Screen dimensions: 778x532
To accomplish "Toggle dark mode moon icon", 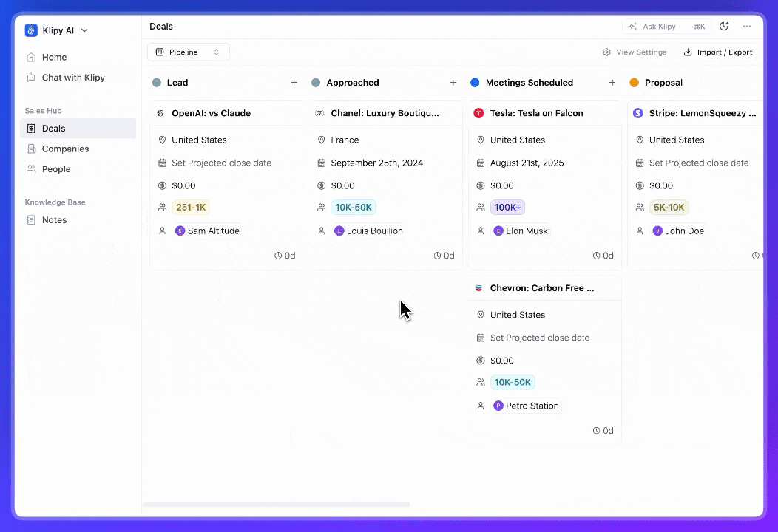I will pos(724,27).
